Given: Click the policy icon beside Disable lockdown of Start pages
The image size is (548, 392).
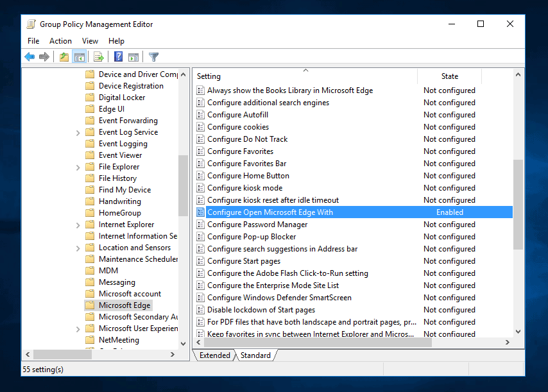Looking at the screenshot, I should coord(200,309).
